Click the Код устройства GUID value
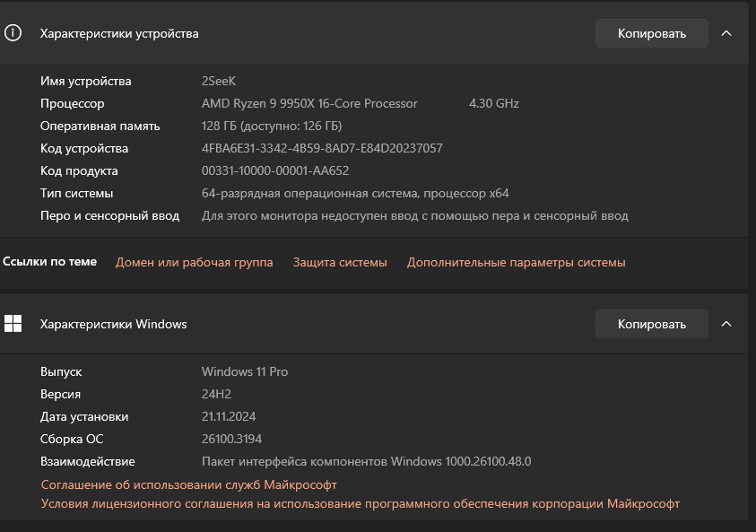The height and width of the screenshot is (532, 756). pos(322,148)
